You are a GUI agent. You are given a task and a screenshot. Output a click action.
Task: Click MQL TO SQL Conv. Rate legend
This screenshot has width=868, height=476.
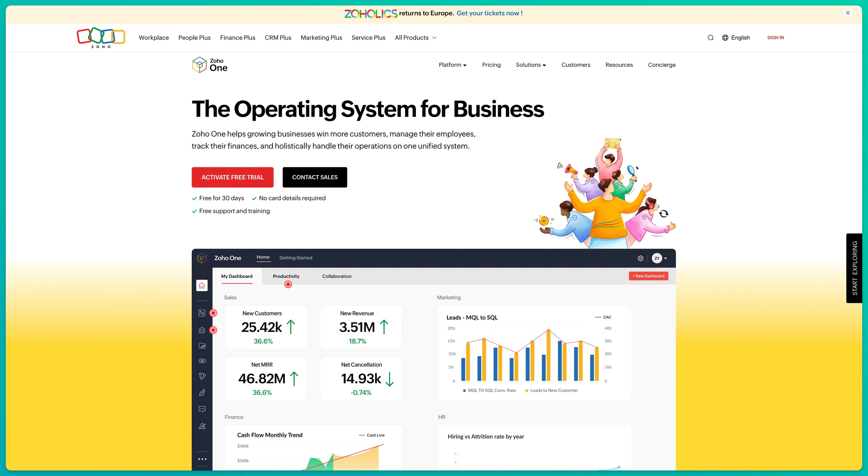click(x=489, y=390)
